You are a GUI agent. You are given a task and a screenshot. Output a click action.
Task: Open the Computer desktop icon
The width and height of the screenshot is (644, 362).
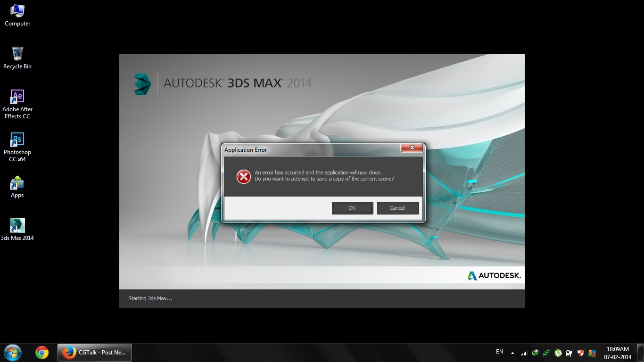point(17,15)
